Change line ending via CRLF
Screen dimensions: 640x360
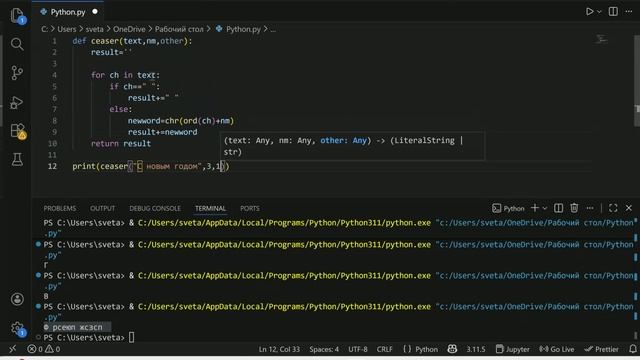[384, 349]
